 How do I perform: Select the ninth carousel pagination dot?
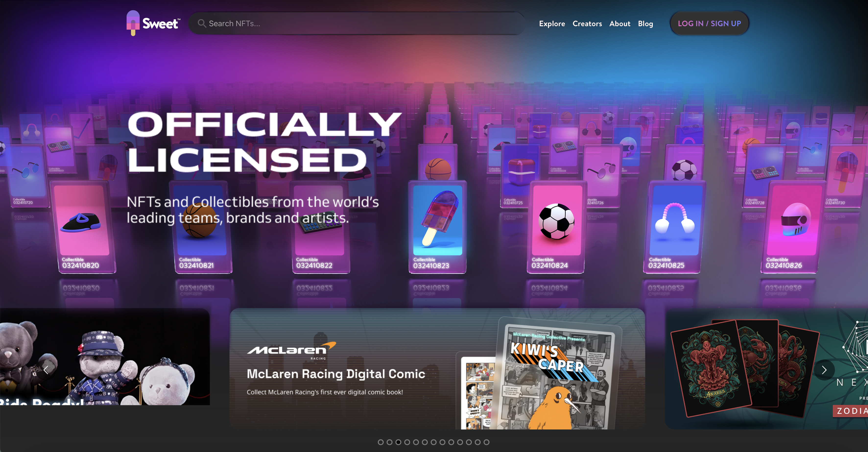451,442
